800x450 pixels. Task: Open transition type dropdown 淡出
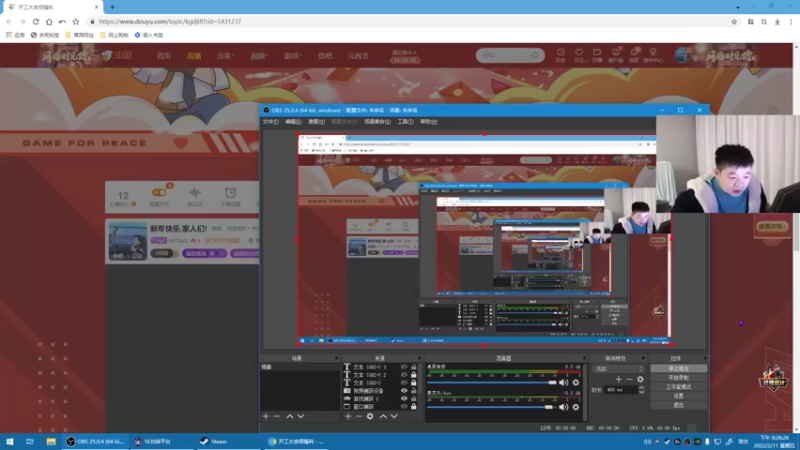click(x=619, y=369)
